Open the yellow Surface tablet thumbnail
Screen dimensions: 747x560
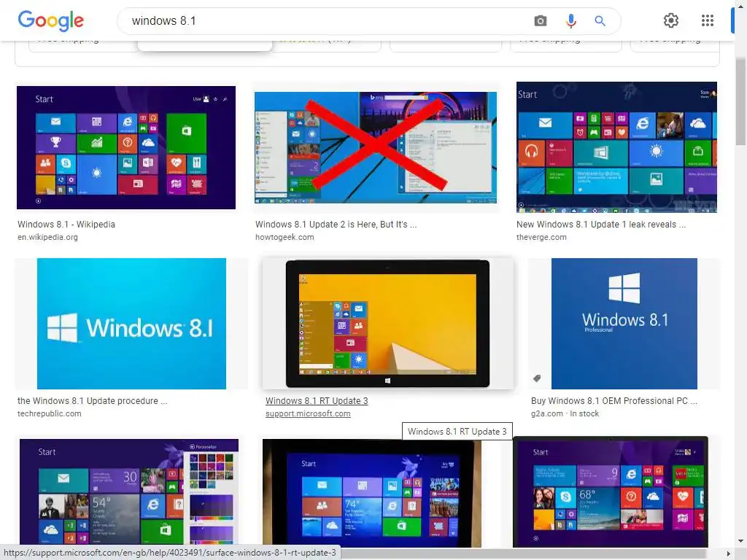[388, 324]
